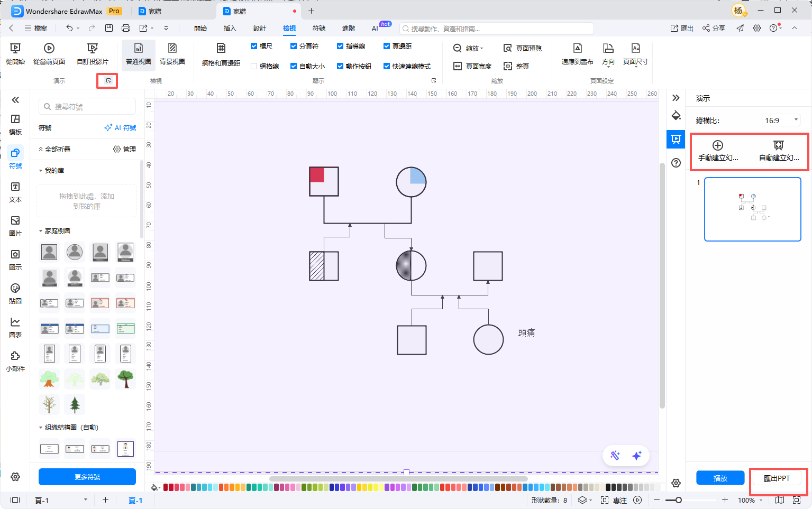Open the 縱橫比 16:9 dropdown
This screenshot has width=812, height=509.
click(x=781, y=121)
